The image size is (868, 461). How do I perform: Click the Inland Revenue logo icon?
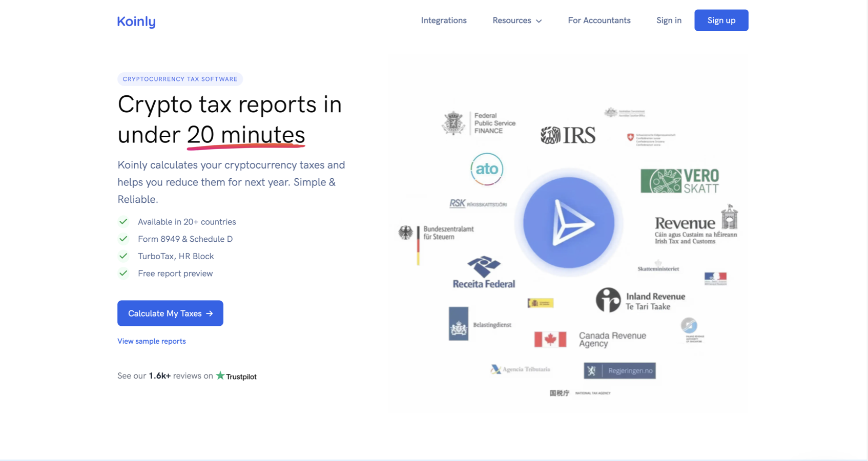pos(608,300)
